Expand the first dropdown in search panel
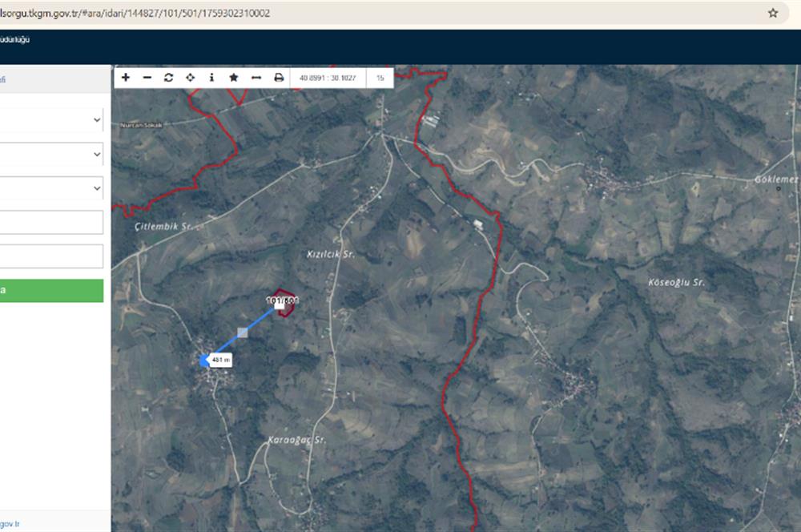The width and height of the screenshot is (801, 532). 52,120
